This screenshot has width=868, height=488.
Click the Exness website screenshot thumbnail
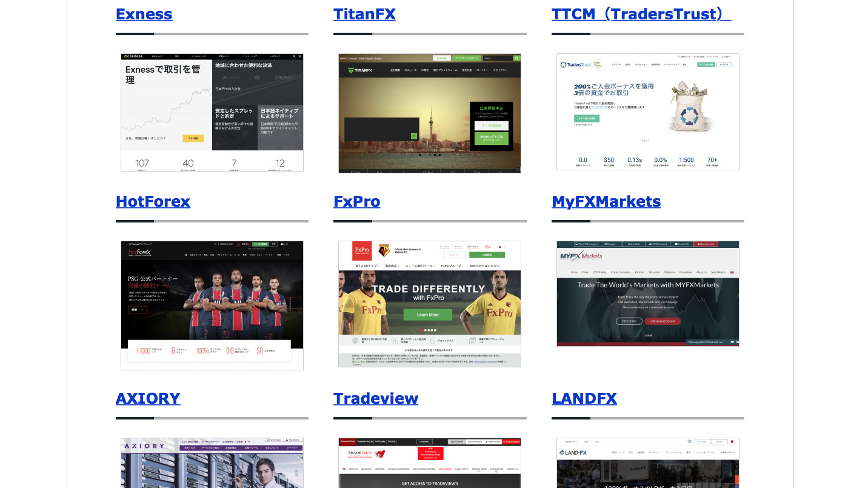click(x=212, y=112)
